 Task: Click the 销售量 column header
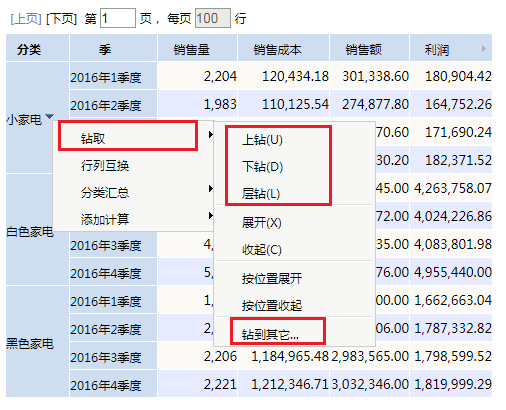pyautogui.click(x=197, y=48)
